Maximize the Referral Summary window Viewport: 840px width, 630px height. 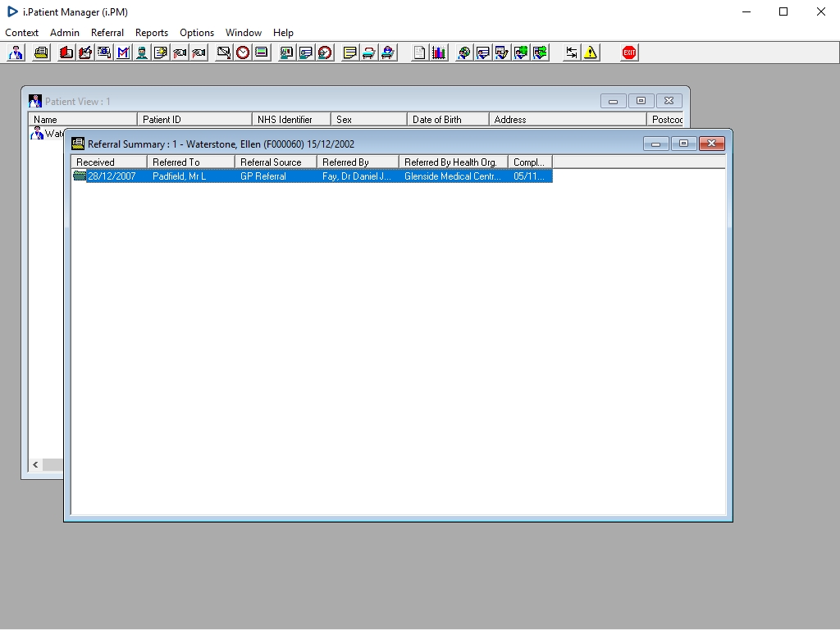pos(683,143)
